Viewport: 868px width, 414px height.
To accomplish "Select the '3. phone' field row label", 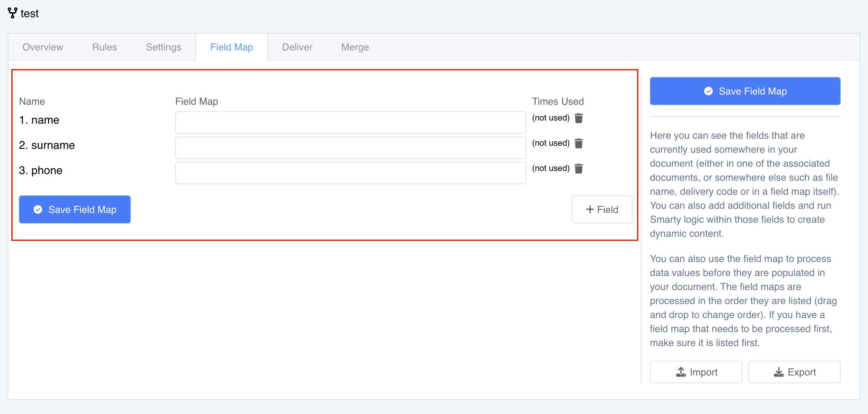I will point(41,171).
